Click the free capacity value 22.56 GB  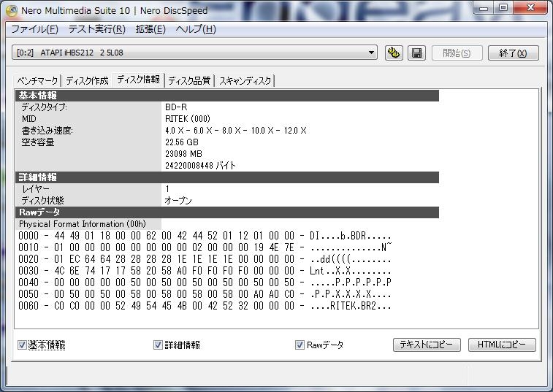click(182, 142)
